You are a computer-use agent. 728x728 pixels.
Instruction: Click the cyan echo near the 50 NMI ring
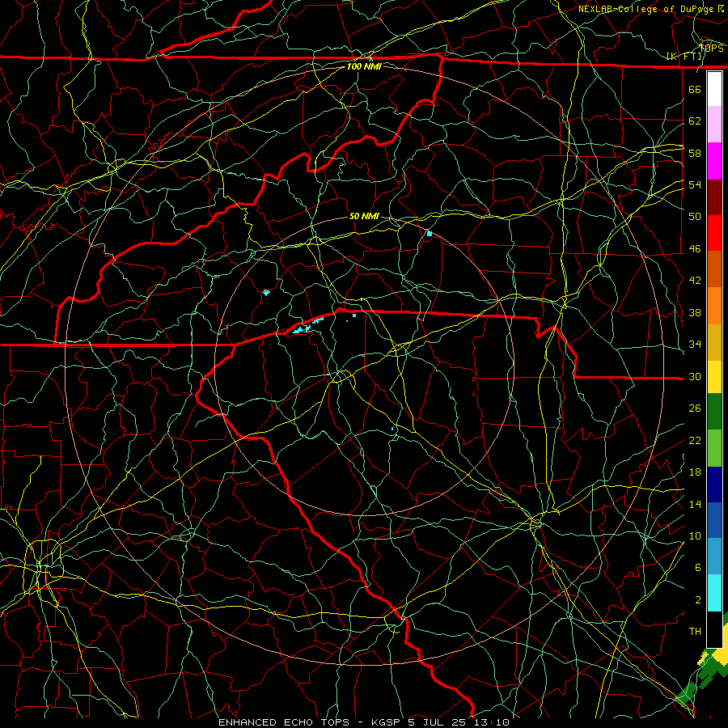click(429, 234)
